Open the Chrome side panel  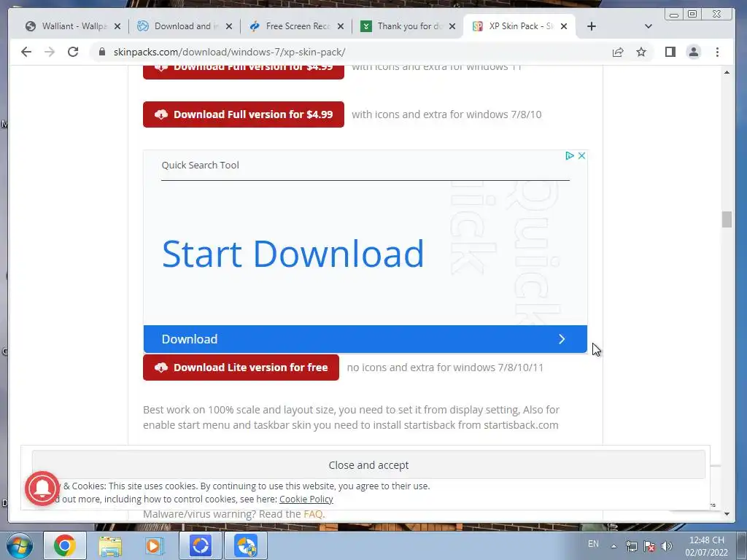coord(670,52)
